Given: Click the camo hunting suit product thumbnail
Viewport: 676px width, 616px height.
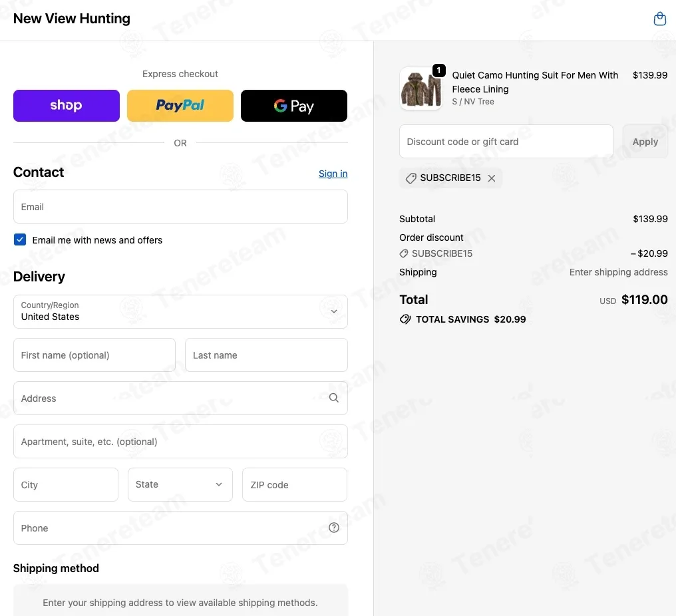Looking at the screenshot, I should [421, 88].
